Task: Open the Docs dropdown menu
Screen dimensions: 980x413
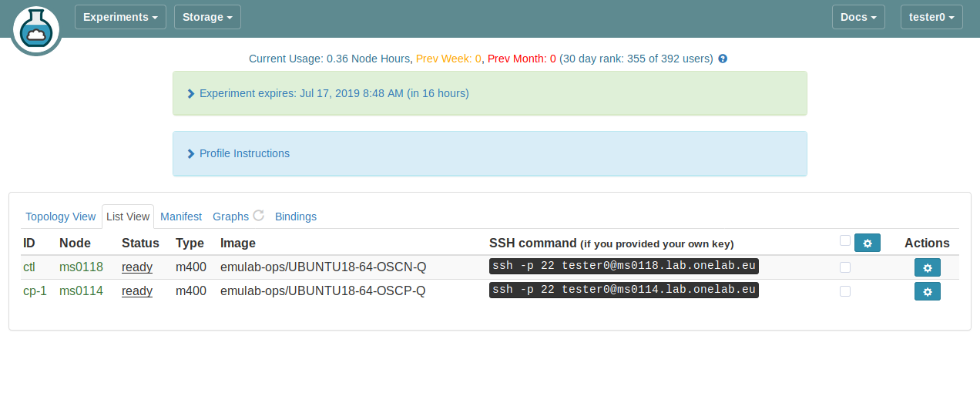Action: coord(858,17)
